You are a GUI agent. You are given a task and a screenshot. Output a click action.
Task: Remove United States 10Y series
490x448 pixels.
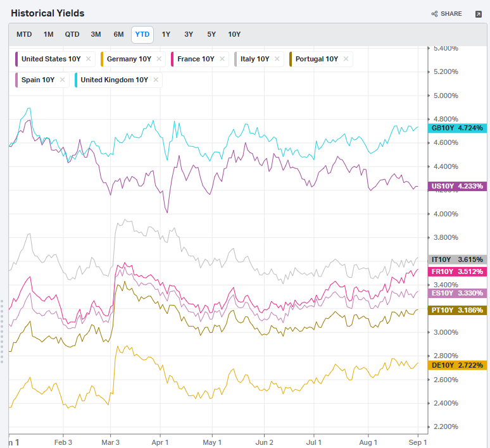[89, 59]
